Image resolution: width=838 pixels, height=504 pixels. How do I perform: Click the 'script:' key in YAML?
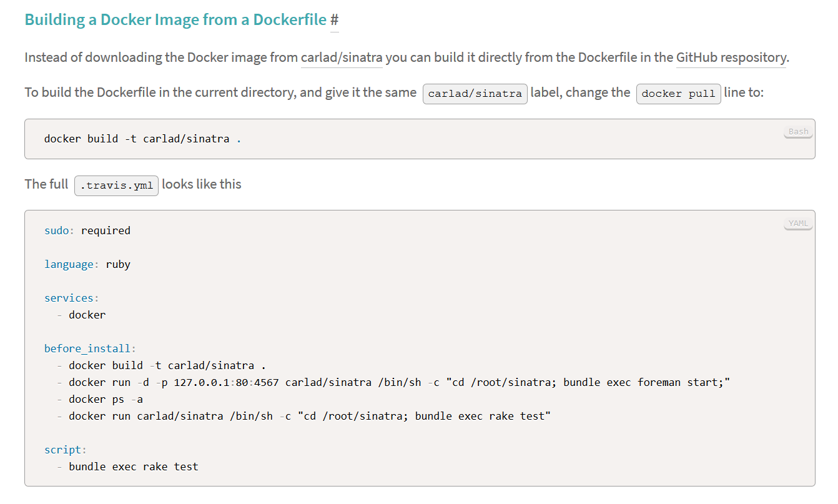pyautogui.click(x=66, y=450)
